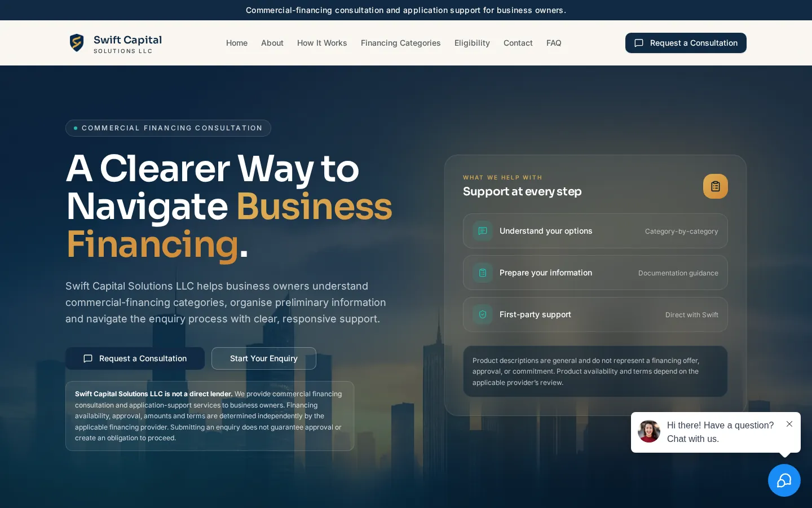
Task: Click header Request a Consultation button
Action: [686, 43]
